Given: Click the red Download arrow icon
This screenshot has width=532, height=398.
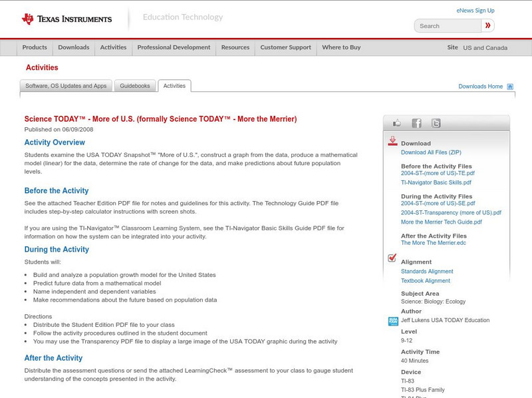Looking at the screenshot, I should (x=392, y=142).
